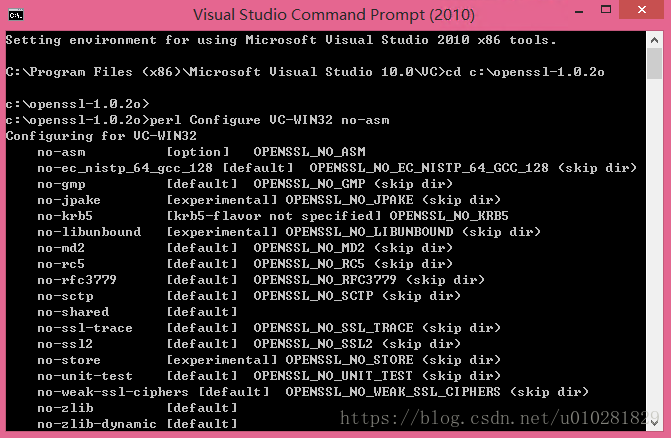
Task: Click 'OPENSSL_NO_RC5' text
Action: click(309, 264)
